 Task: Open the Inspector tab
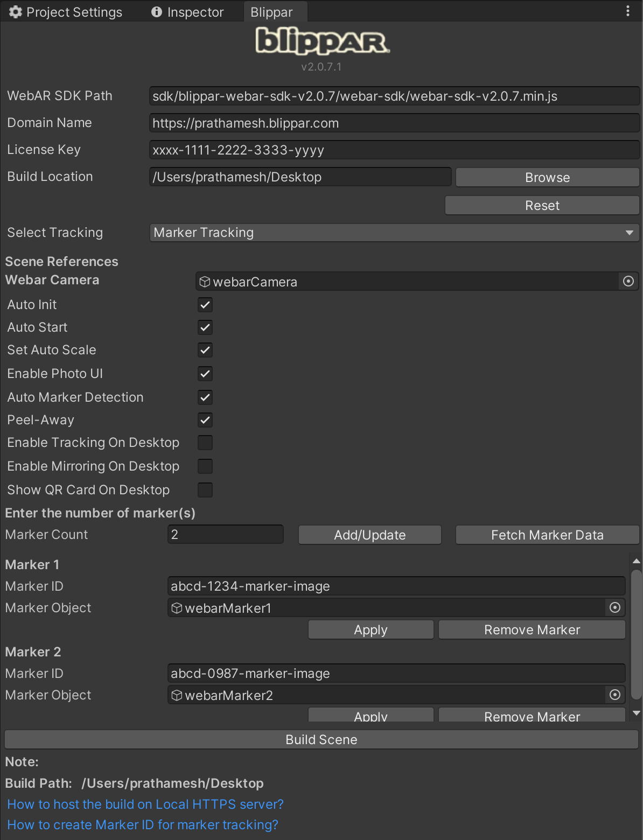click(x=187, y=12)
